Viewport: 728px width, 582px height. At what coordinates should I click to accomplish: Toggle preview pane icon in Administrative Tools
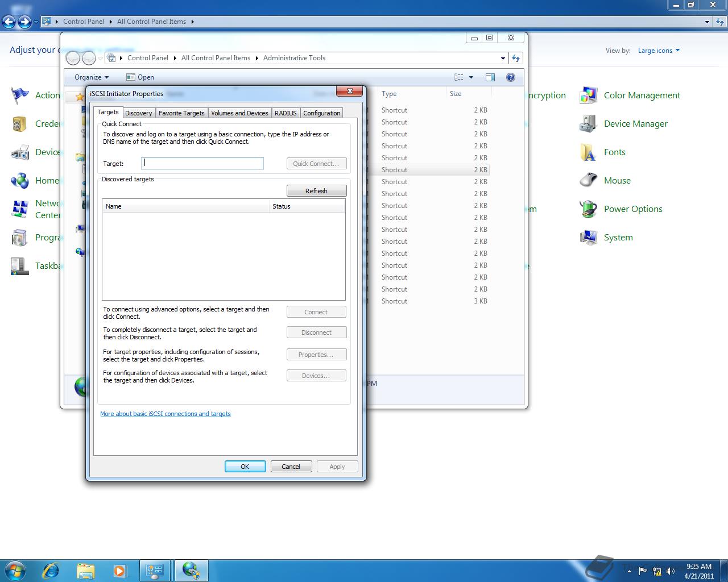tap(490, 77)
